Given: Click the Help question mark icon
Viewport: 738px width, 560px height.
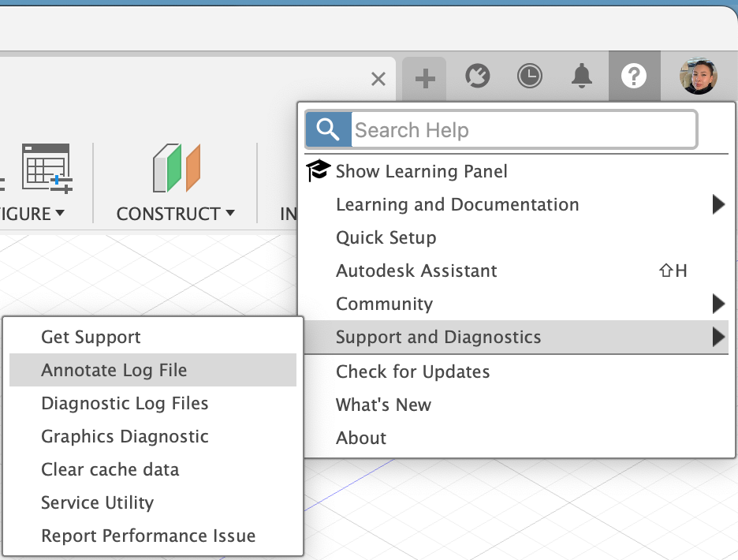Looking at the screenshot, I should click(x=635, y=77).
